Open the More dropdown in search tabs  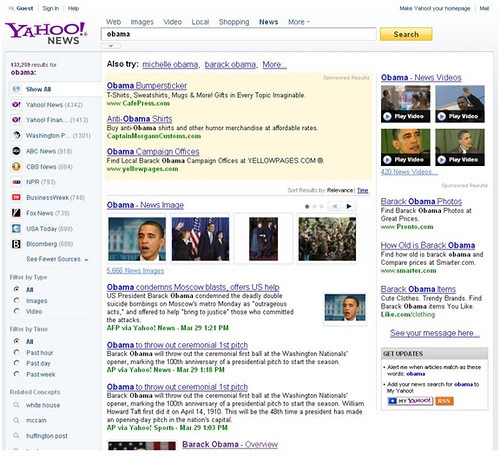(x=299, y=22)
